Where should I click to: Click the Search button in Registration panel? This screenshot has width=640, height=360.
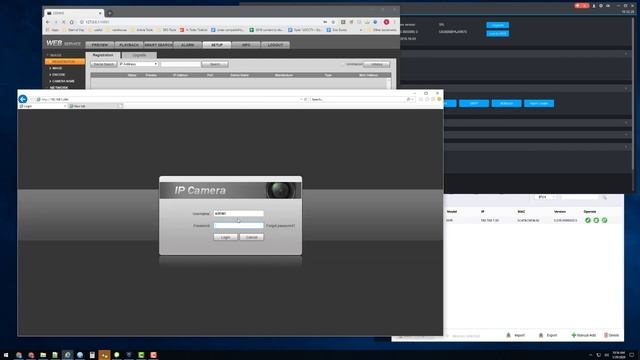215,64
